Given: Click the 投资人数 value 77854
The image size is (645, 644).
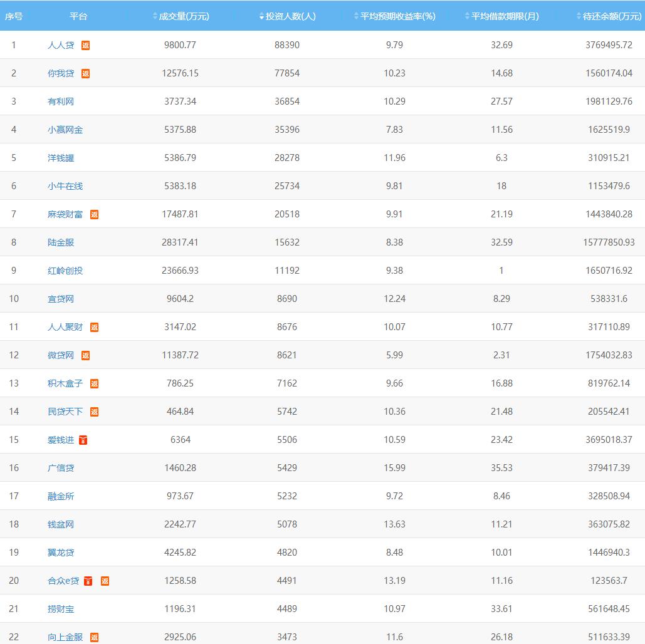Looking at the screenshot, I should click(x=287, y=73).
